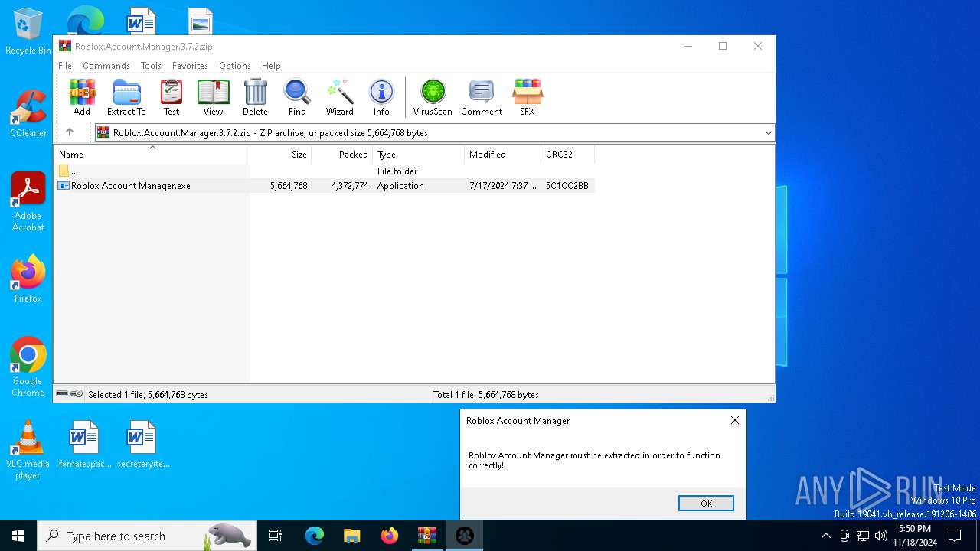Select Roblox Account Manager.exe file row

pyautogui.click(x=325, y=186)
